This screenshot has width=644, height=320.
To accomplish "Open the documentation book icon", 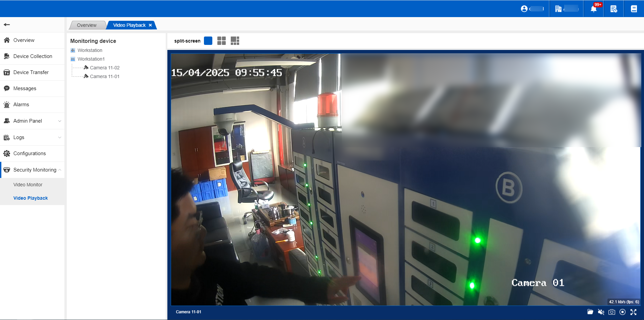I will pos(634,9).
